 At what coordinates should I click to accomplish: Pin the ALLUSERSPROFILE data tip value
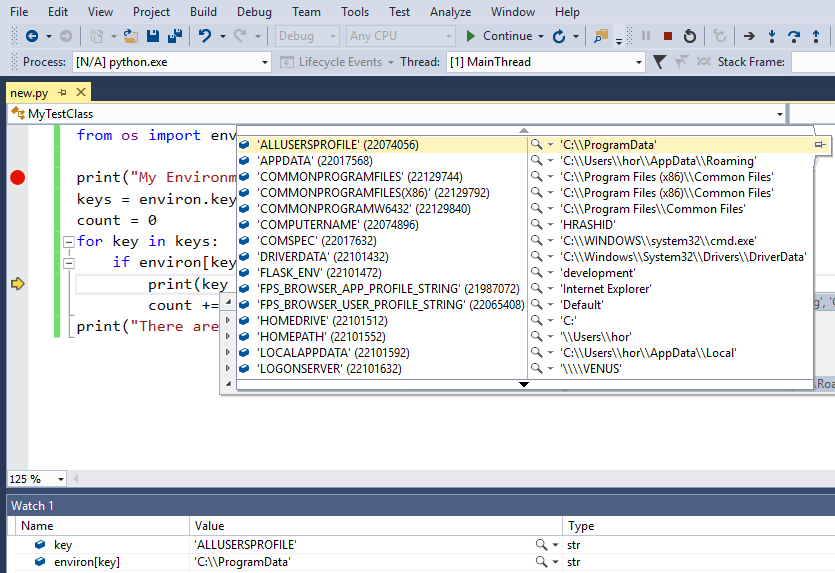coord(820,145)
